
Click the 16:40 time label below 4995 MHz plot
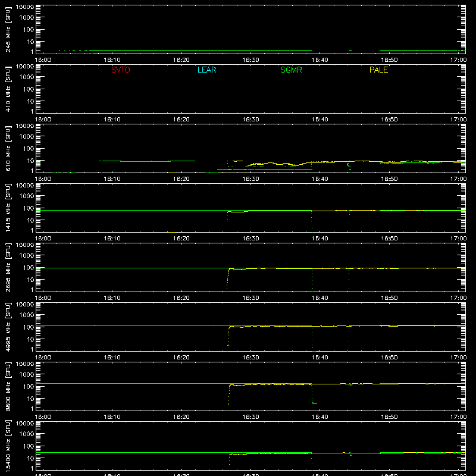(x=320, y=358)
